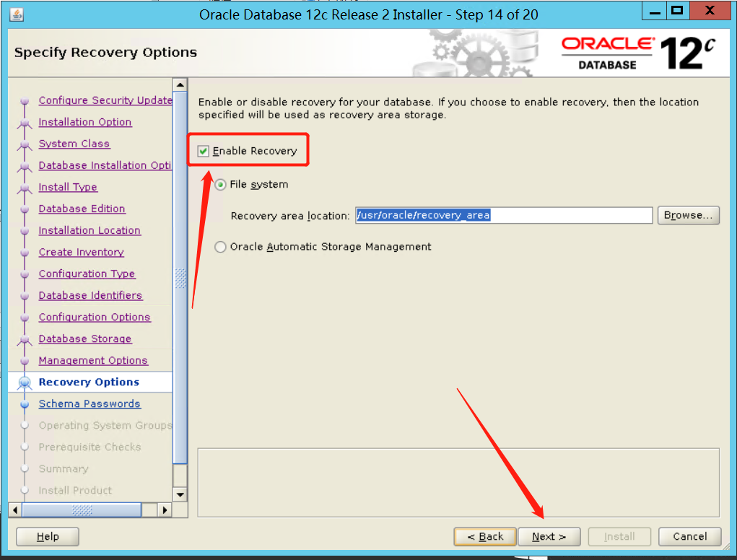Click the sidebar scroll up arrow
The height and width of the screenshot is (560, 737).
[x=180, y=85]
